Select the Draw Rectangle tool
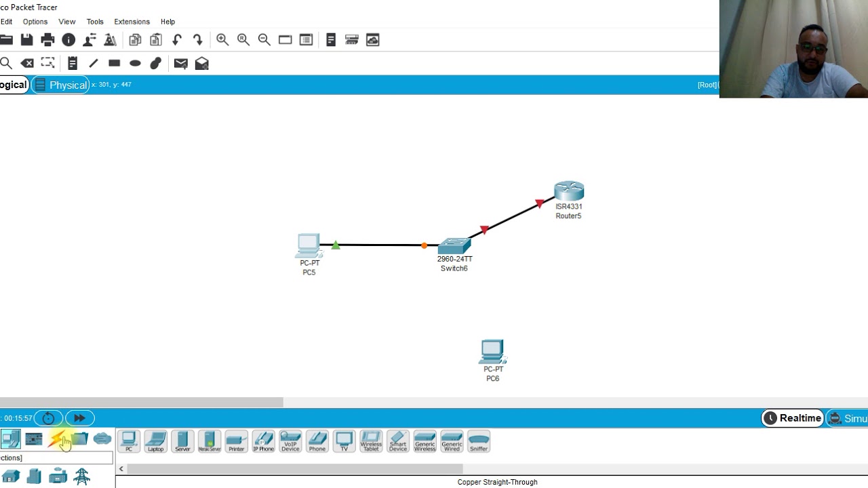 coord(114,63)
